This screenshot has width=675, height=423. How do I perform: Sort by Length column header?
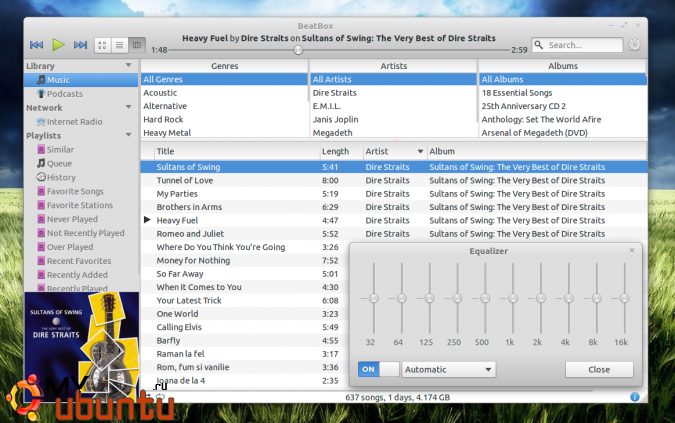coord(342,151)
